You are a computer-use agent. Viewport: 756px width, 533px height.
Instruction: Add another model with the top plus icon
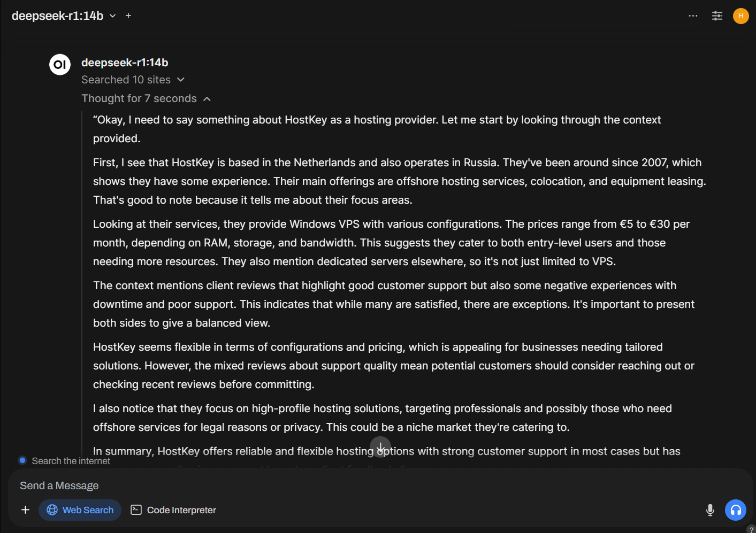coord(128,16)
